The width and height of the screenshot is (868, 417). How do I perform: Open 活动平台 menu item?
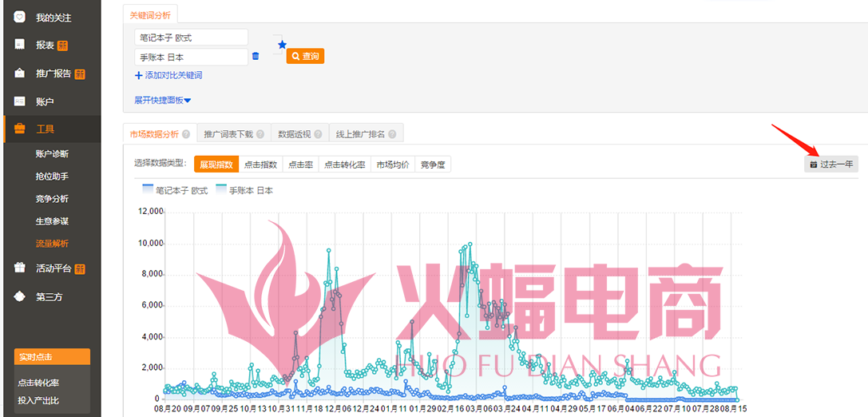(x=52, y=269)
